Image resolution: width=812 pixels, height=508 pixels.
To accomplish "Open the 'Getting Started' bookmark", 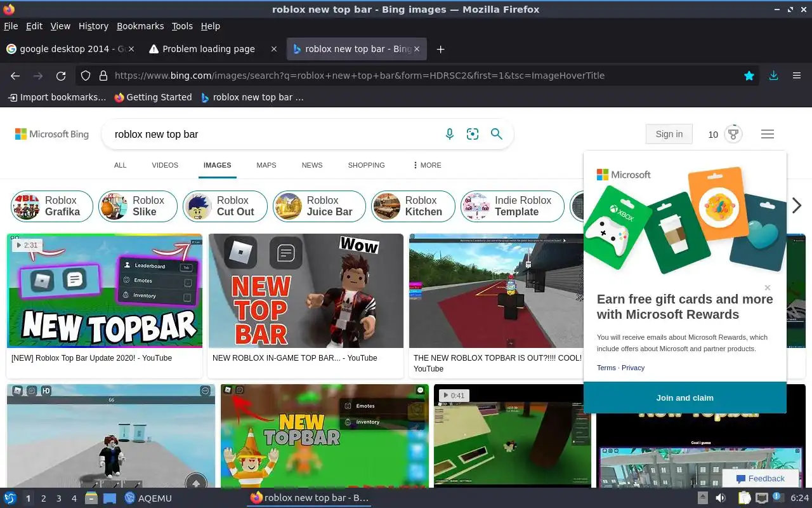I will pyautogui.click(x=153, y=97).
